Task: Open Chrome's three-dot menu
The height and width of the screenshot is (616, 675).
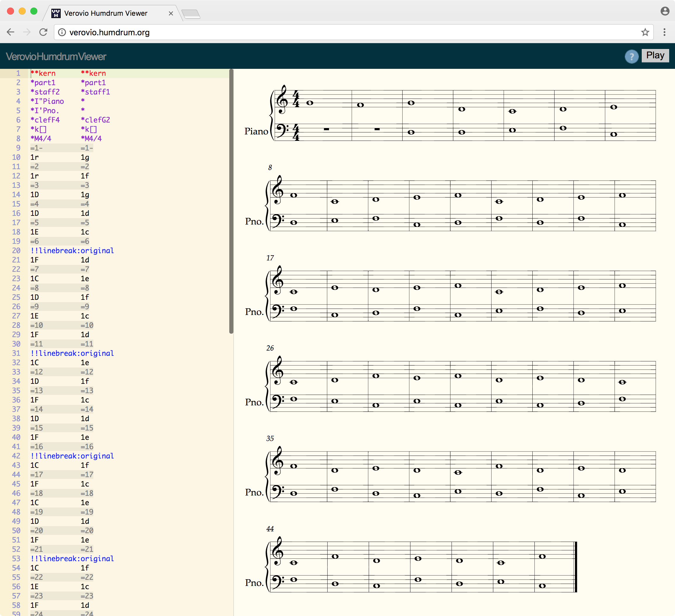Action: pos(664,32)
